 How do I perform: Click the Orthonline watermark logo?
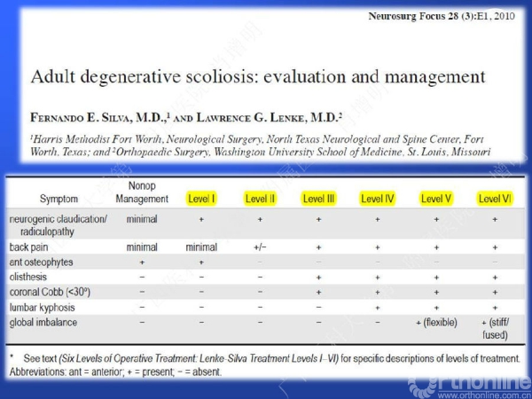pyautogui.click(x=470, y=383)
